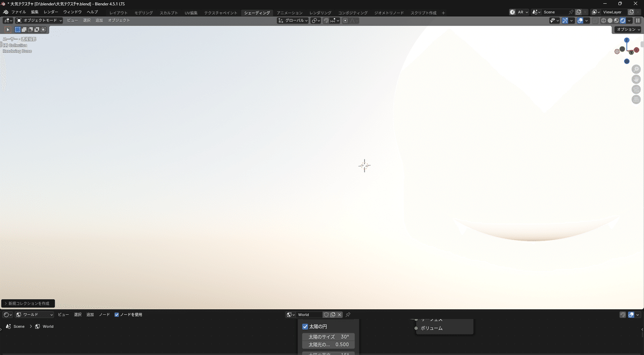Open the ファイル menu
Image resolution: width=644 pixels, height=355 pixels.
(x=19, y=12)
